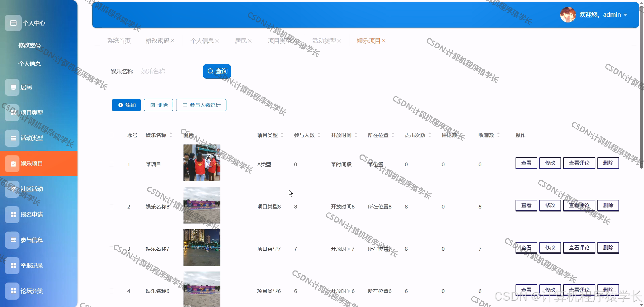This screenshot has height=307, width=644.
Task: Click the 社区活动 sidebar icon
Action: (12, 189)
